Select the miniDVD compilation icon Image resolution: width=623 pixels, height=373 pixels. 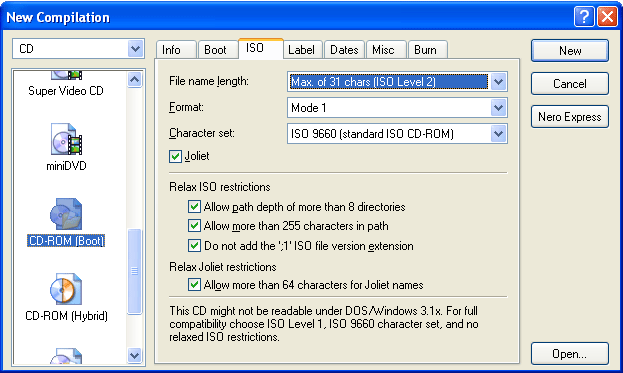66,139
